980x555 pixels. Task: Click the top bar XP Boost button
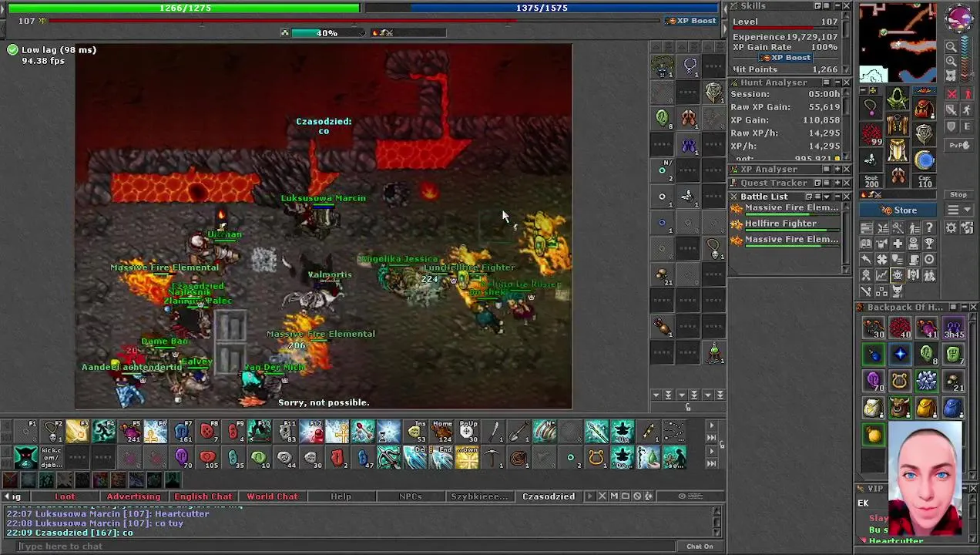(x=692, y=21)
